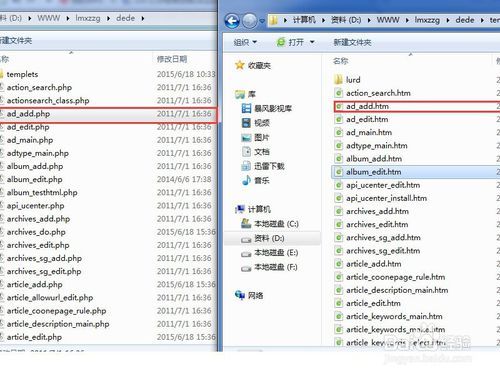Select 计算机 in the navigation pane
The height and width of the screenshot is (376, 500).
[x=253, y=209]
